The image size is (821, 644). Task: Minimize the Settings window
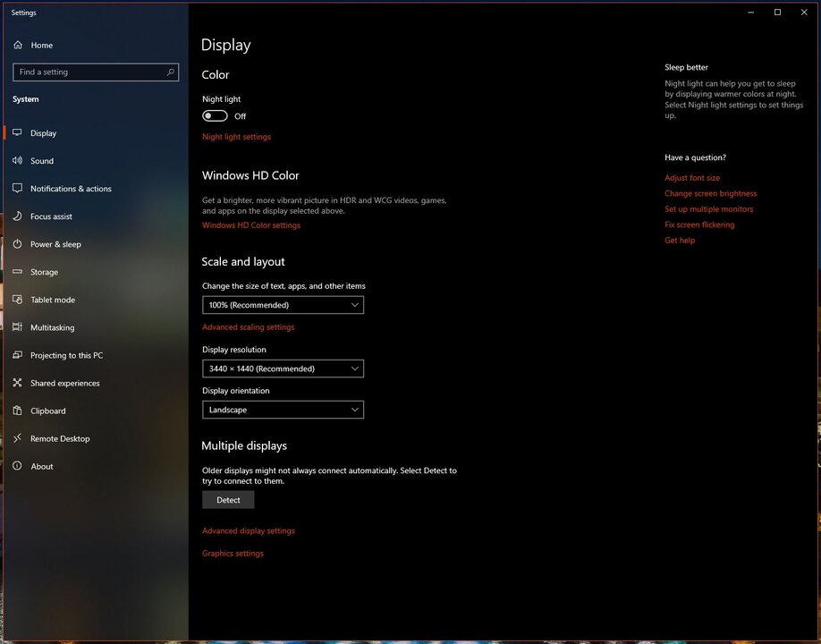click(x=751, y=12)
